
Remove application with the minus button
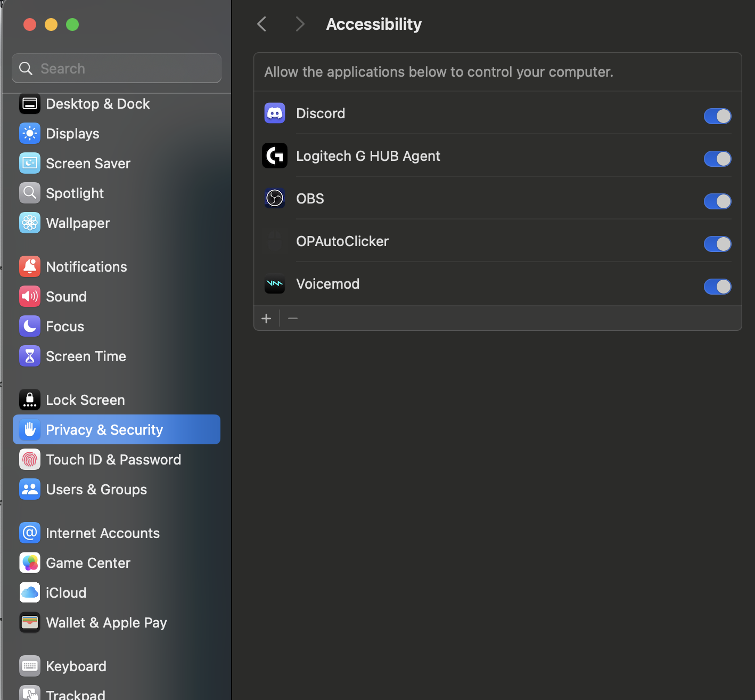(x=293, y=319)
